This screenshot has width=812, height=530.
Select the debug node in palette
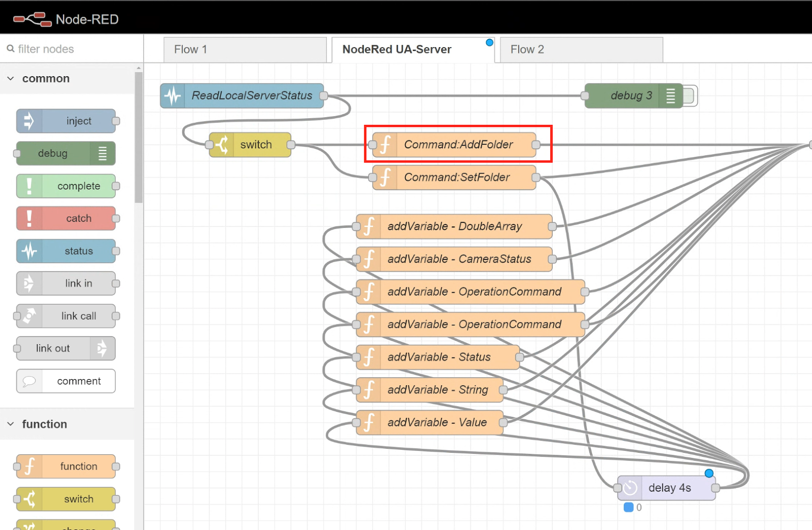pos(66,153)
